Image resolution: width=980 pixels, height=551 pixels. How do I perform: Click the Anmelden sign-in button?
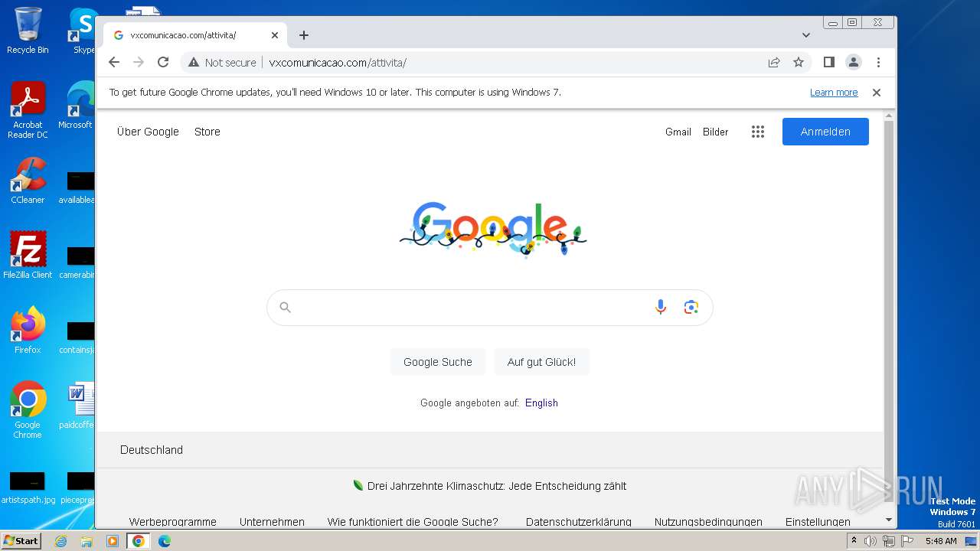point(825,132)
